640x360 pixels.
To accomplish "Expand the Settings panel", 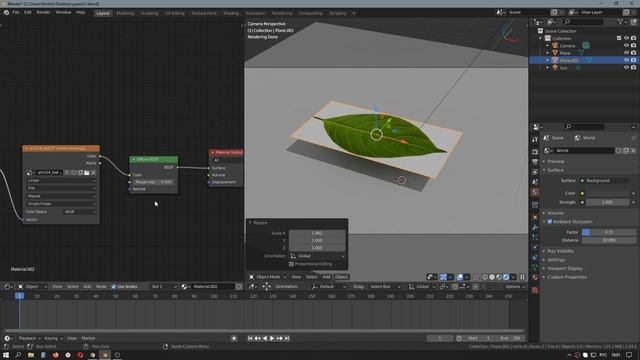I will pyautogui.click(x=556, y=260).
